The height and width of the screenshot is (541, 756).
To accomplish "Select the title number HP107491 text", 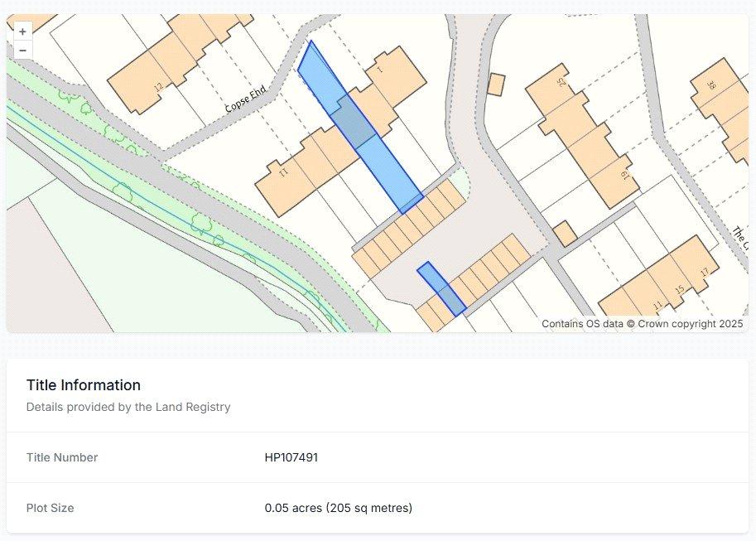I will coord(291,457).
